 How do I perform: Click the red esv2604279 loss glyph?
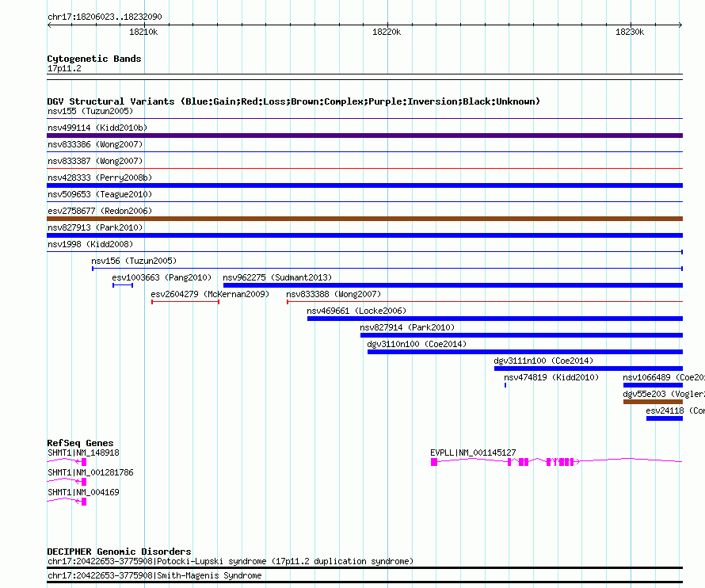click(x=185, y=302)
